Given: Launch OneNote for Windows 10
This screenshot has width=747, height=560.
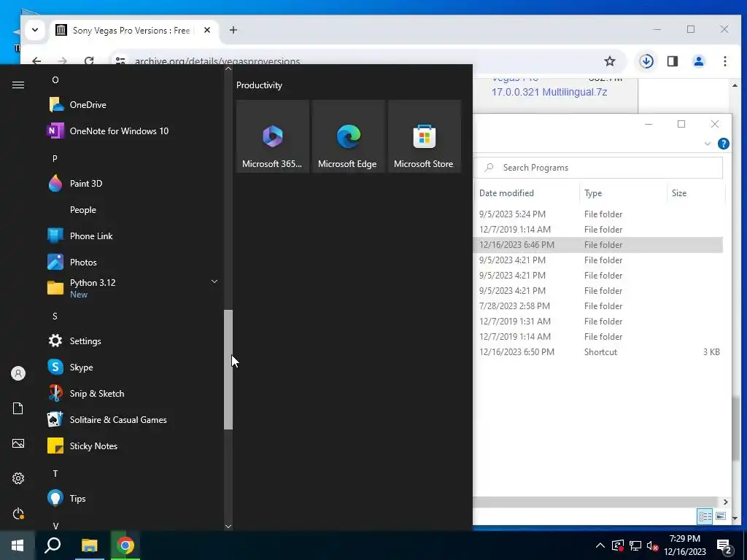Looking at the screenshot, I should (133, 131).
